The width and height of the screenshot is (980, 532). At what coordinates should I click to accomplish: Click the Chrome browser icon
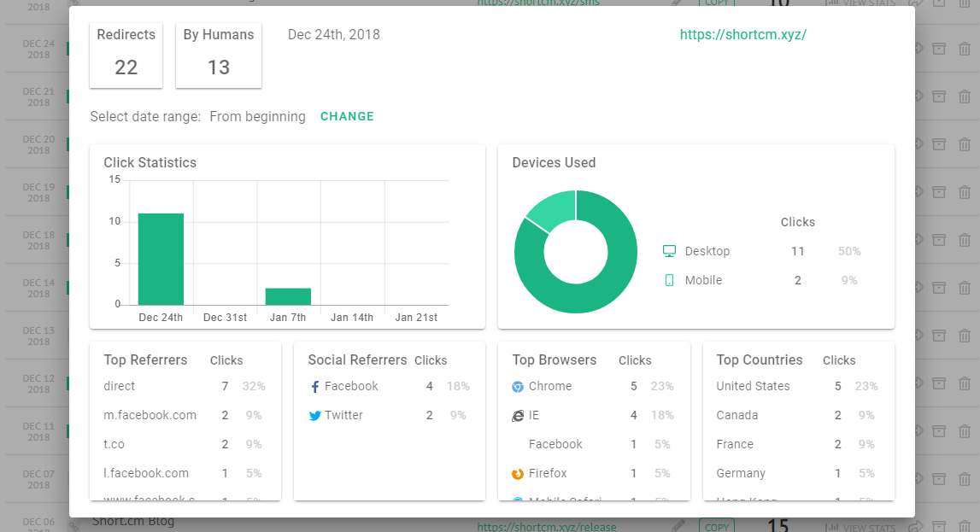[518, 387]
